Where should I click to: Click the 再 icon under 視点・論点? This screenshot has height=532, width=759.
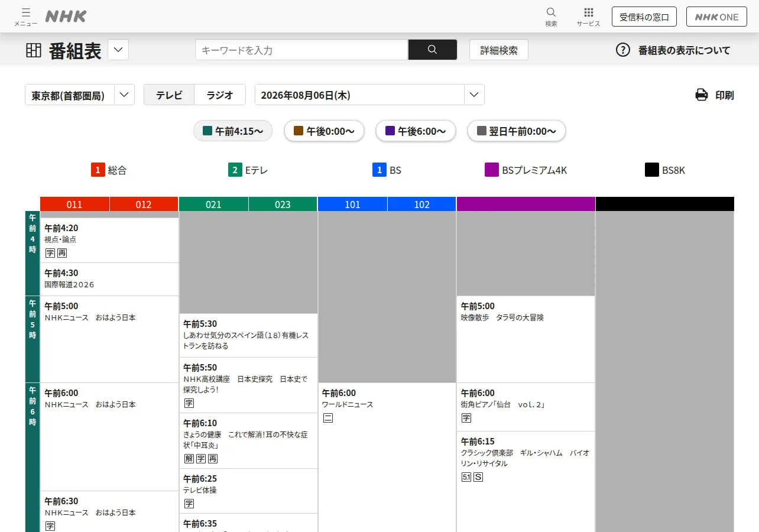click(62, 253)
